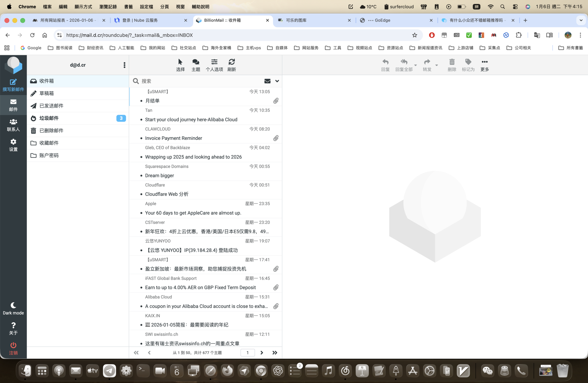Open the 联系人 contacts section
Image resolution: width=588 pixels, height=383 pixels.
(x=13, y=125)
